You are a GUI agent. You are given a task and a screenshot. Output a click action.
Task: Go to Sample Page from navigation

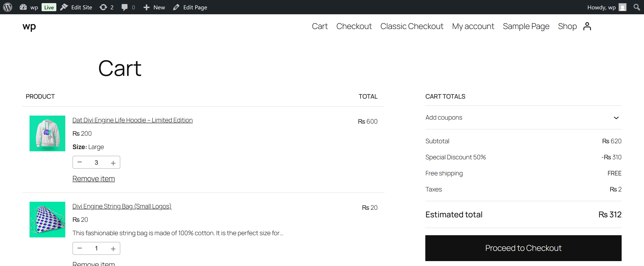(526, 26)
